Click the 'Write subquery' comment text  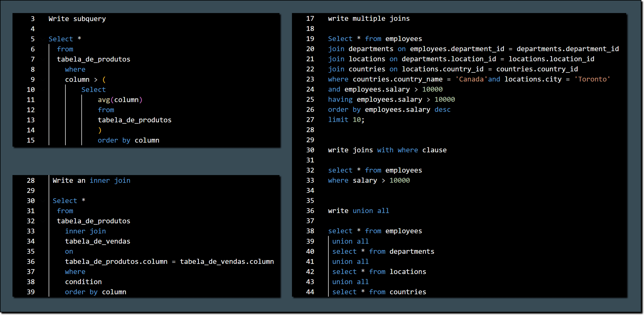(x=77, y=18)
